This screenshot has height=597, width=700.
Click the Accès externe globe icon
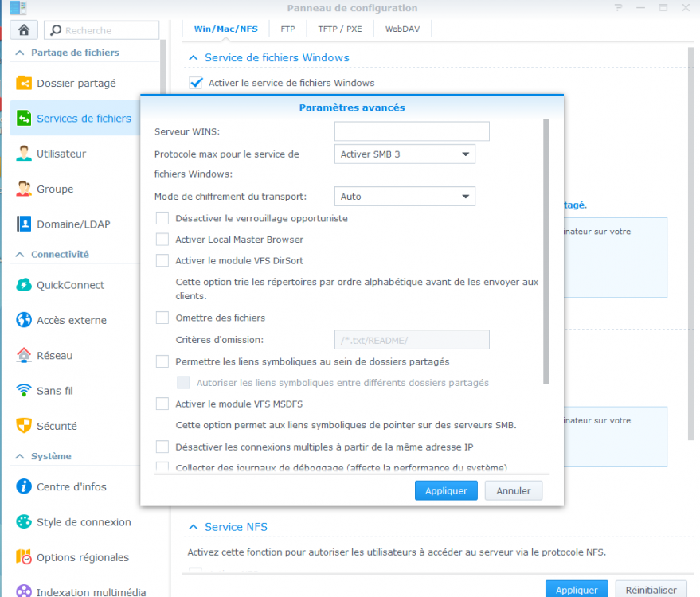coord(24,320)
